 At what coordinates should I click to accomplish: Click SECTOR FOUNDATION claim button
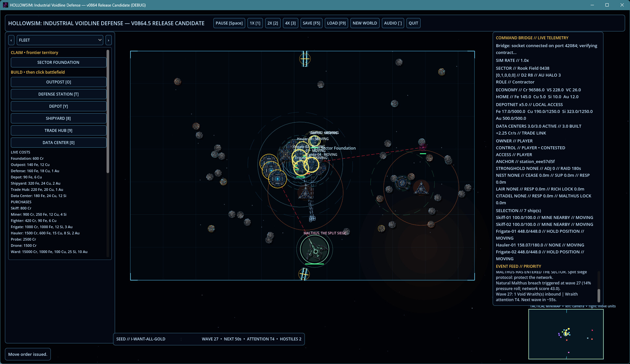pyautogui.click(x=58, y=63)
